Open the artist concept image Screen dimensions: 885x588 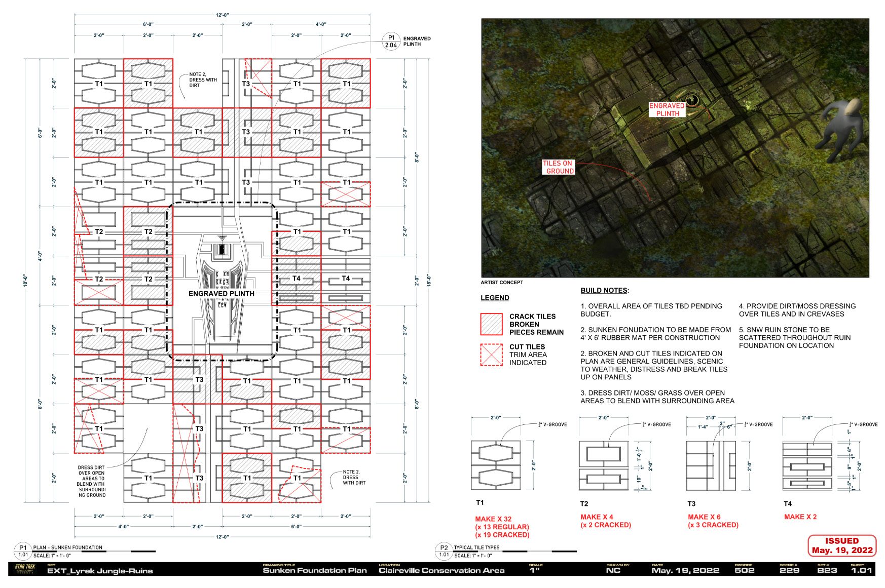point(675,148)
